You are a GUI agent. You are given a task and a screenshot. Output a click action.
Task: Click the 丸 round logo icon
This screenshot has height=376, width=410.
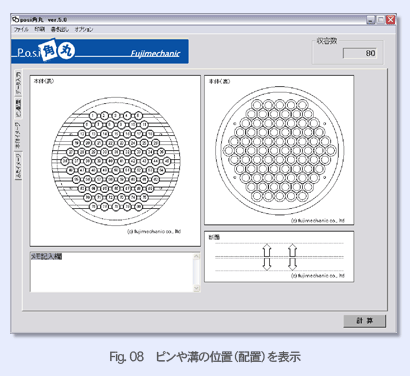66,52
